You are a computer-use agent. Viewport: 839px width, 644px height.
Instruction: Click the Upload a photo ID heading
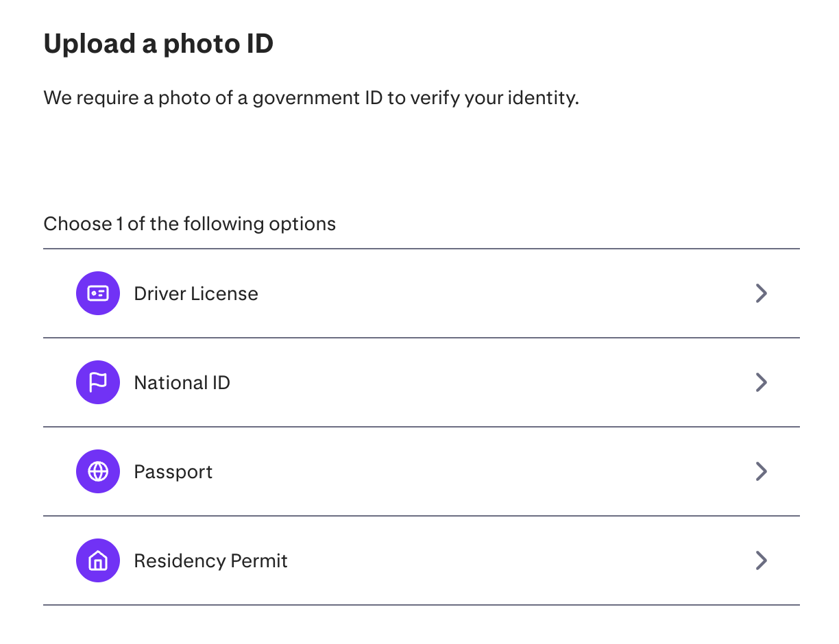(x=158, y=45)
